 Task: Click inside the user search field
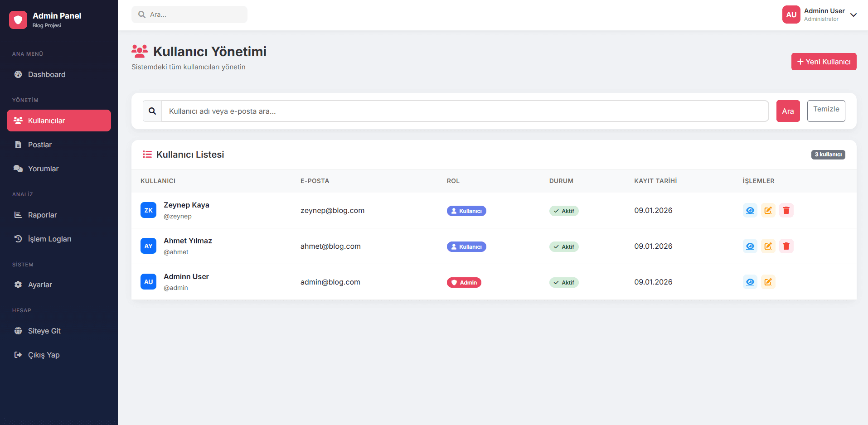point(462,111)
